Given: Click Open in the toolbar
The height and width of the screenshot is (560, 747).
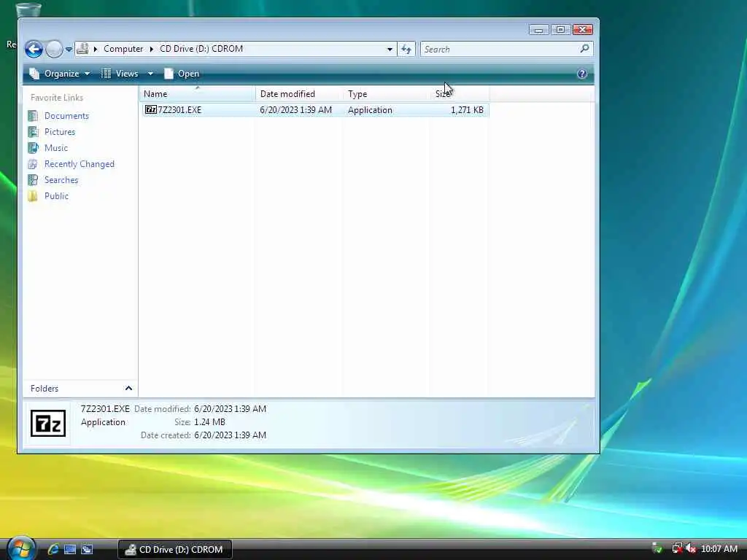Looking at the screenshot, I should 182,74.
